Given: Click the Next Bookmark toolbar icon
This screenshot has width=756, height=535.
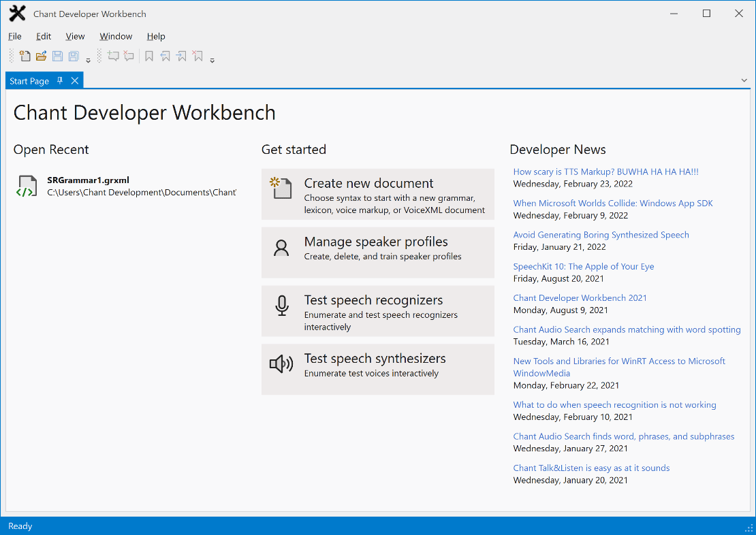Looking at the screenshot, I should click(181, 56).
